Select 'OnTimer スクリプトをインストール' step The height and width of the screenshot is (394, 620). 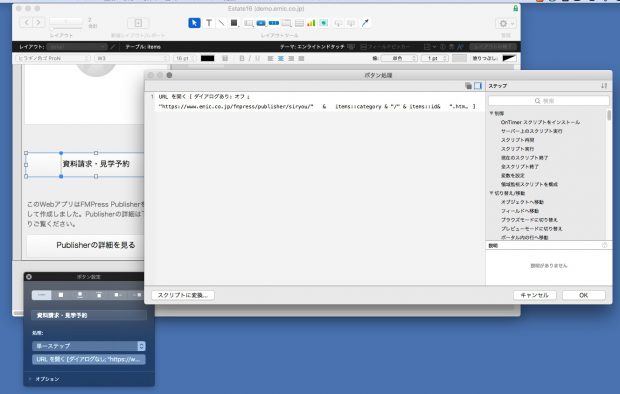click(x=540, y=122)
